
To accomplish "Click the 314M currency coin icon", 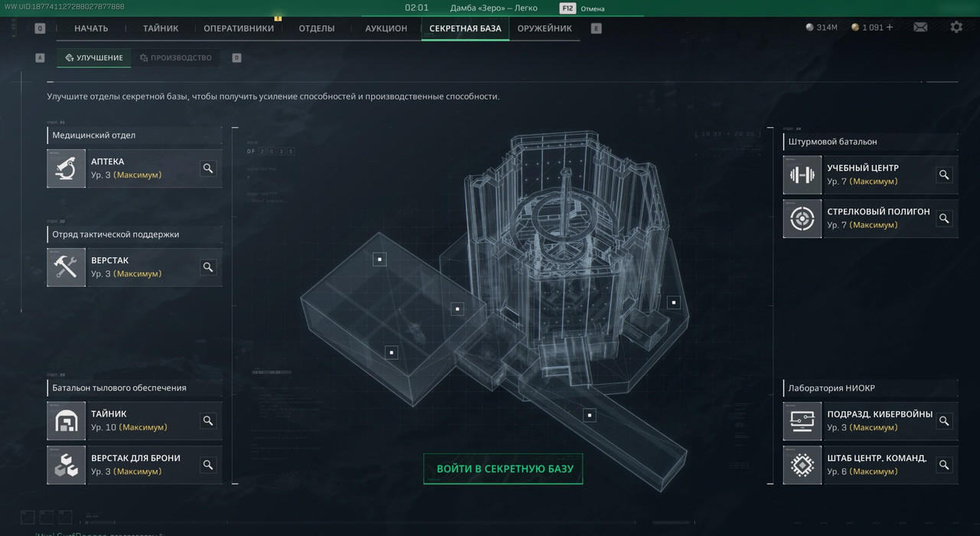I will [810, 28].
